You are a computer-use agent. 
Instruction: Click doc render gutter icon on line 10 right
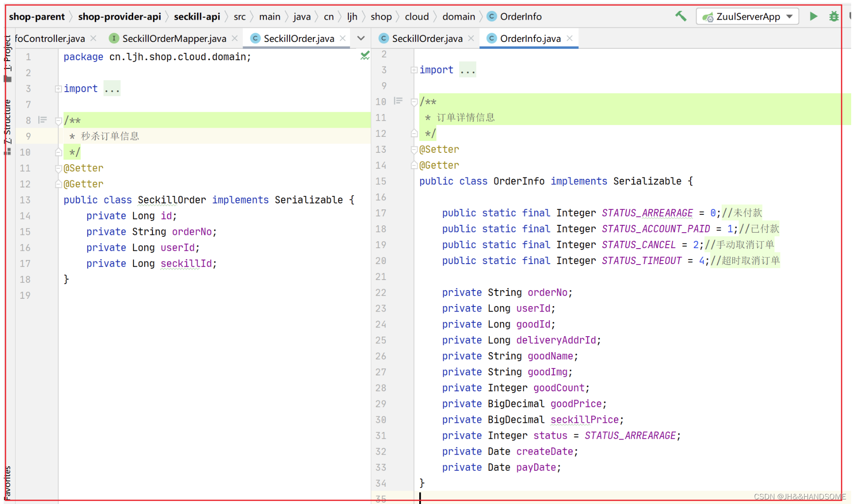click(x=398, y=101)
